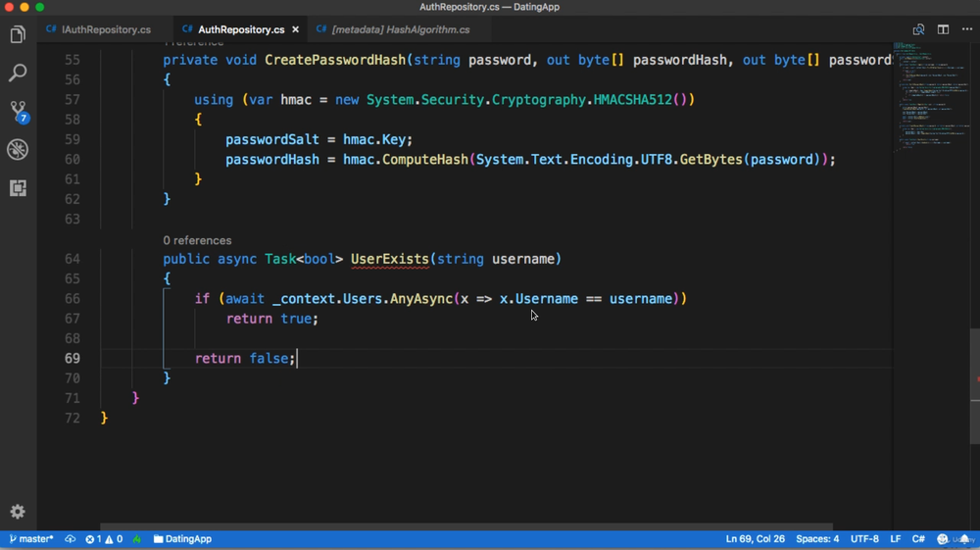Click passwordSalt on line 59

[271, 139]
